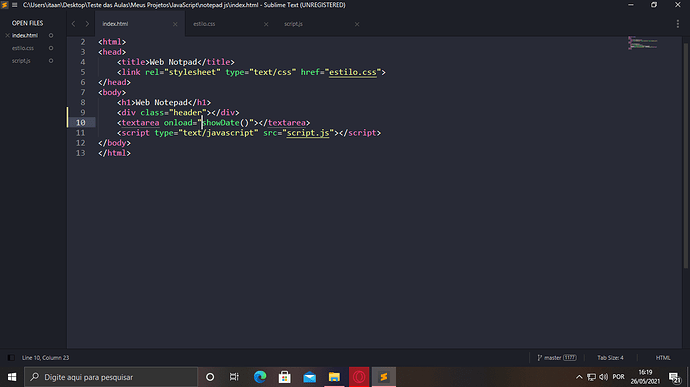Click the circle indicator beside sidebar script.js
This screenshot has height=387, width=690.
(x=51, y=61)
